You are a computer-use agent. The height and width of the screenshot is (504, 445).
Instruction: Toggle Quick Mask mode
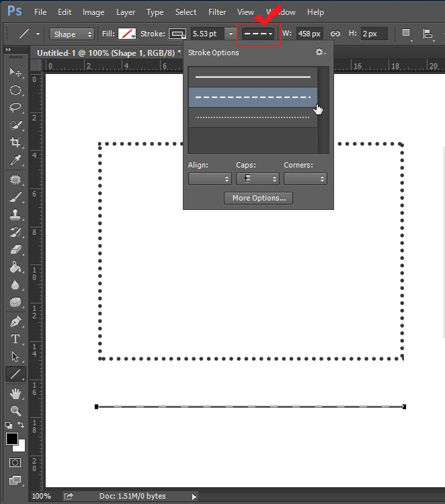[15, 462]
